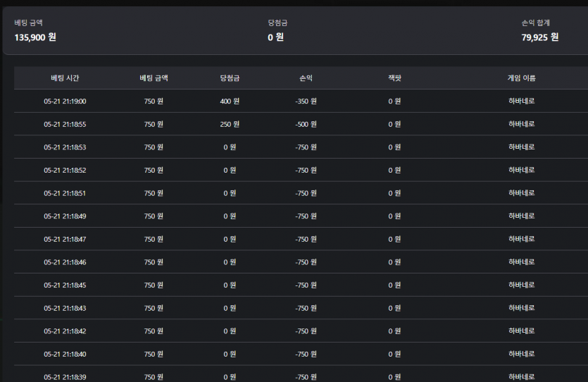Screen dimensions: 588x382
Task: Click the 베팅 금액 column header
Action: tap(154, 78)
